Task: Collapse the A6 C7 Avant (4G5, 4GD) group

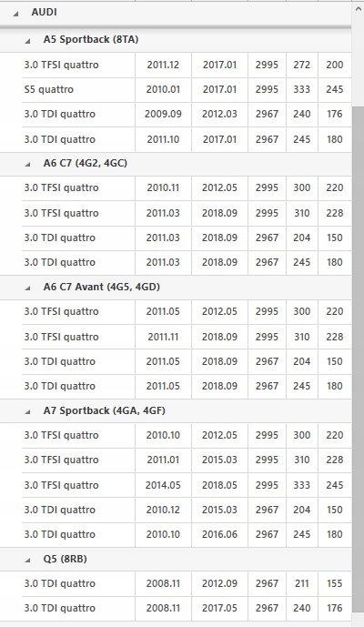Action: coord(27,288)
